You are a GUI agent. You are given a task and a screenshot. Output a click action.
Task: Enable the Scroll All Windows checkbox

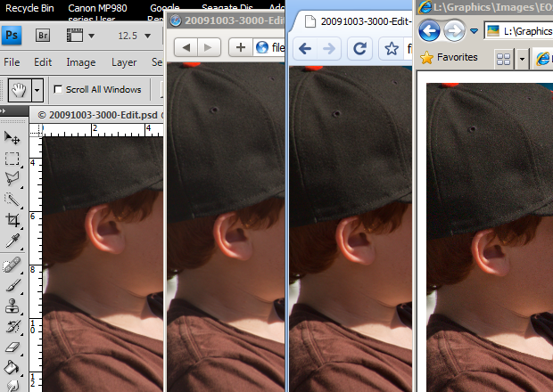58,89
